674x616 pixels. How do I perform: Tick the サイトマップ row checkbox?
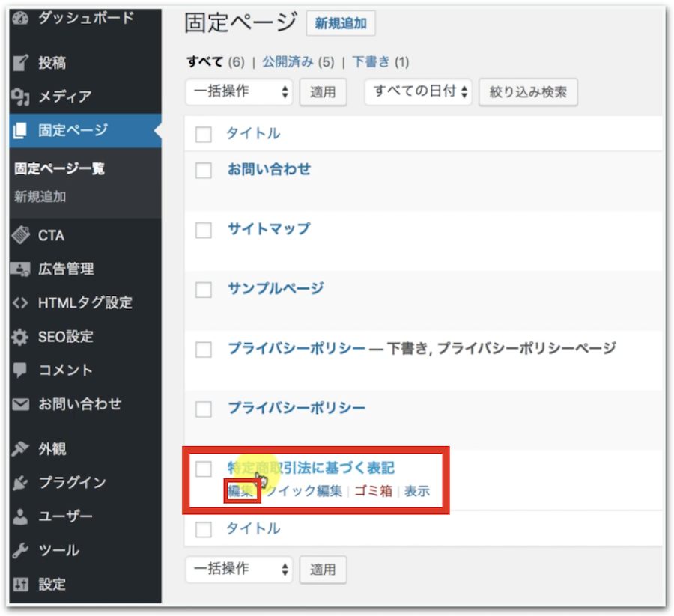204,231
